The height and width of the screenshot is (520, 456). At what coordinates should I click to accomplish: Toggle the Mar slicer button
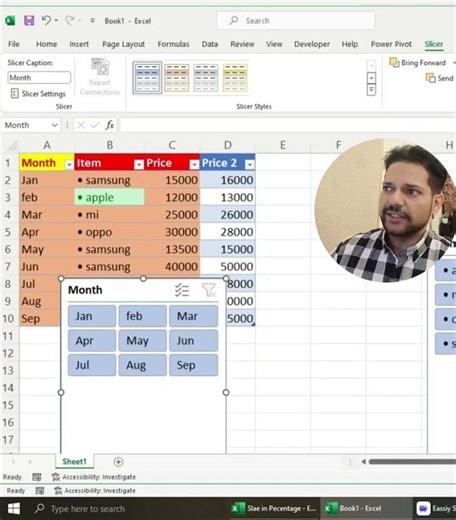[x=193, y=316]
